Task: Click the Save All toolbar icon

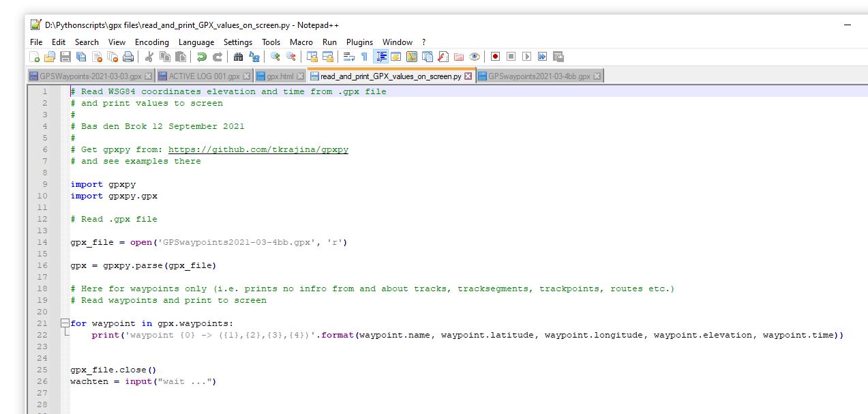Action: 80,57
